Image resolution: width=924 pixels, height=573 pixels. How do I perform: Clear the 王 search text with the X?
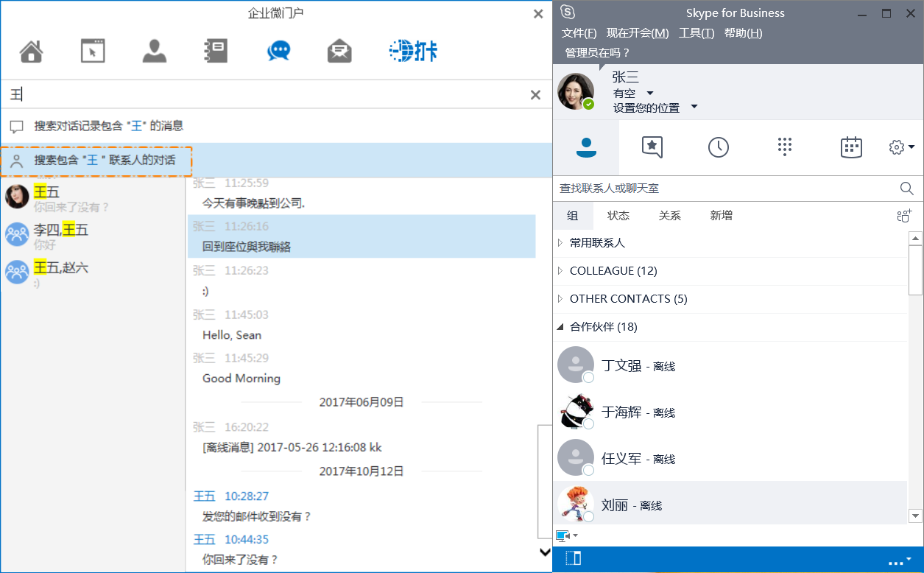point(536,94)
